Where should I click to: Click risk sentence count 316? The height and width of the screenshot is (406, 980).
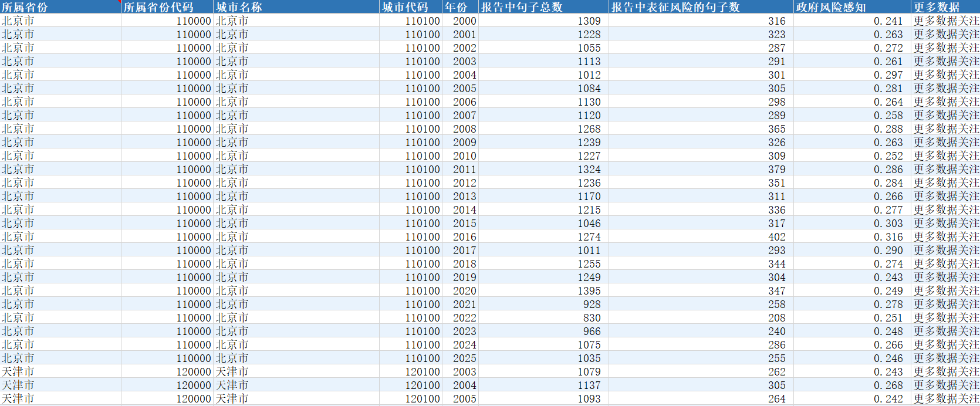point(777,21)
